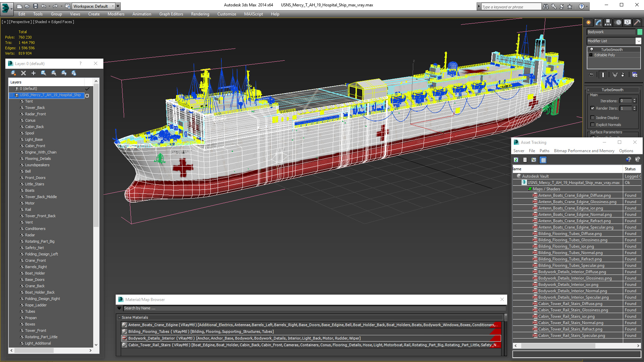The height and width of the screenshot is (362, 644).
Task: Open the Hierarchy command panel tab
Action: point(608,22)
